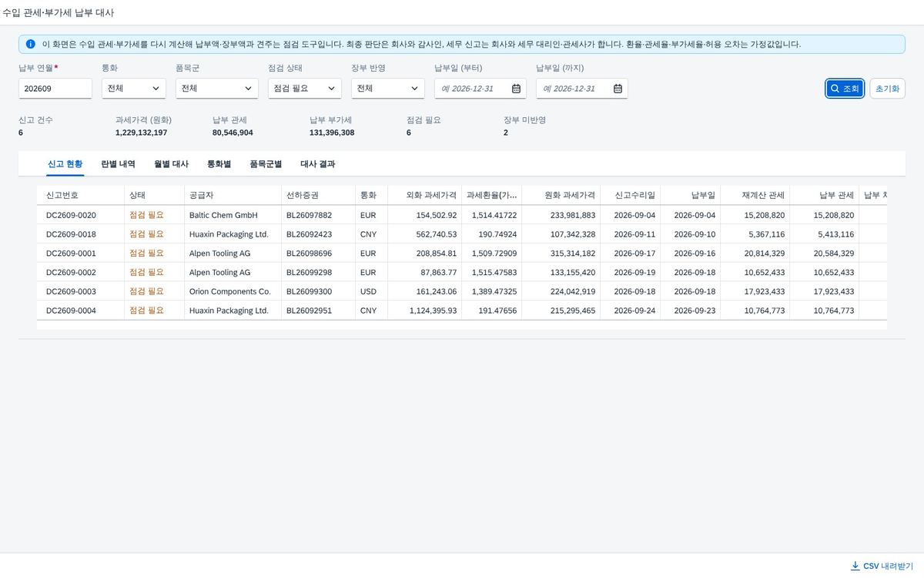
Task: Open the 월별 대사 tab
Action: [x=171, y=164]
